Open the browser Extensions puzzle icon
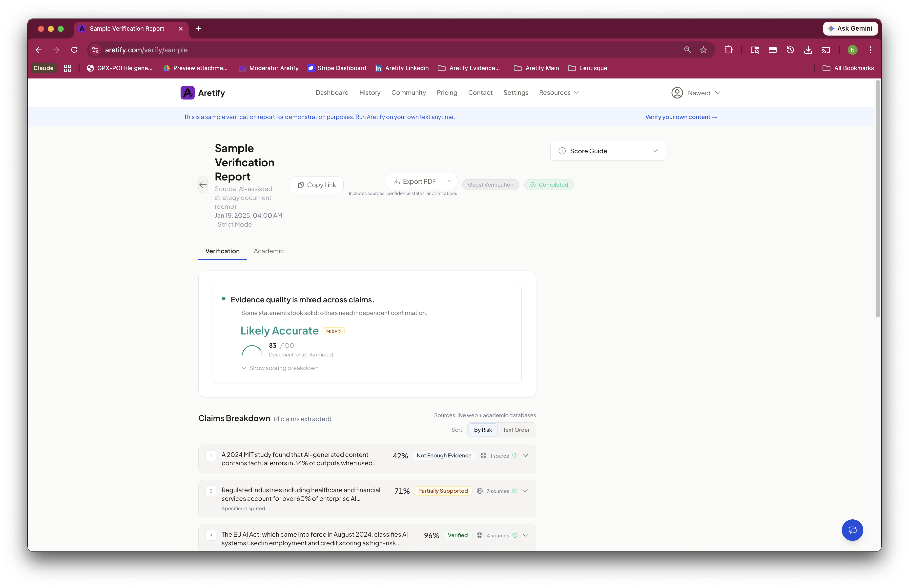Screen dimensions: 909x588 (x=728, y=50)
